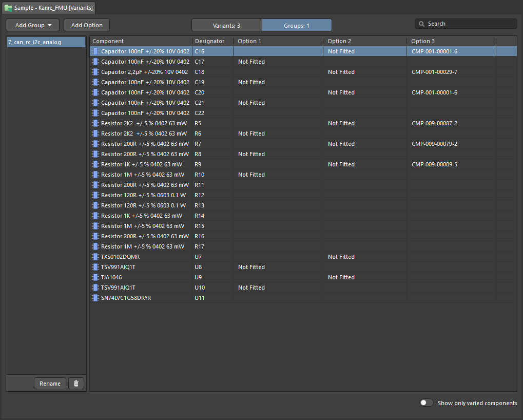Click the icon for Resistor 2K2 R5

(95, 123)
